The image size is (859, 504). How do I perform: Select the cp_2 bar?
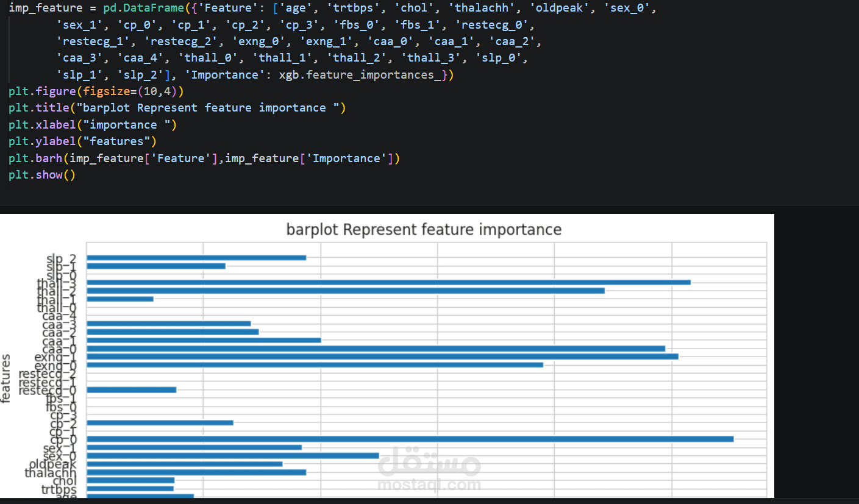pyautogui.click(x=160, y=422)
